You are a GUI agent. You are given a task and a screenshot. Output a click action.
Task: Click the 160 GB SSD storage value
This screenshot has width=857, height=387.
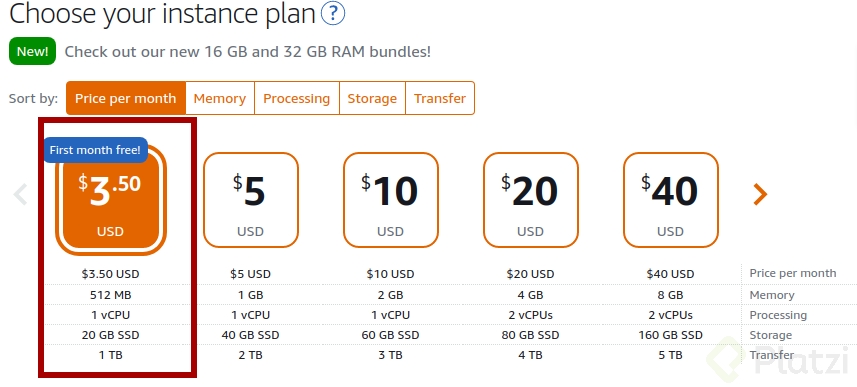[x=670, y=335]
